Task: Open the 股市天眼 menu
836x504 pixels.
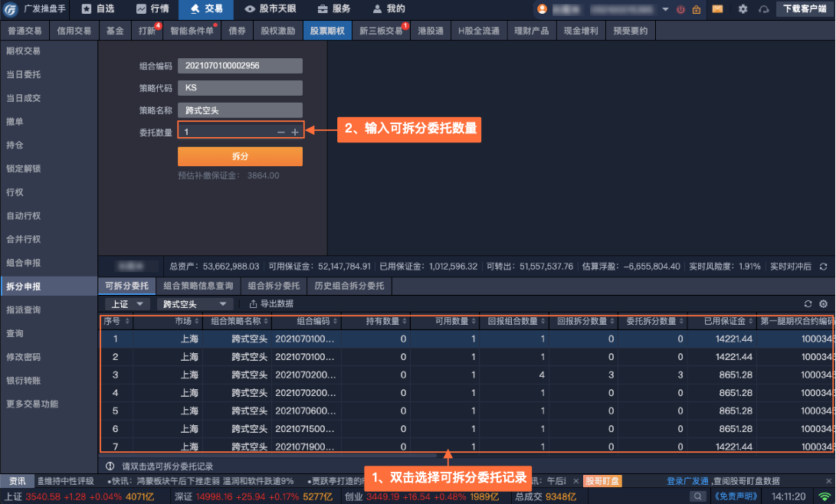Action: pos(270,9)
